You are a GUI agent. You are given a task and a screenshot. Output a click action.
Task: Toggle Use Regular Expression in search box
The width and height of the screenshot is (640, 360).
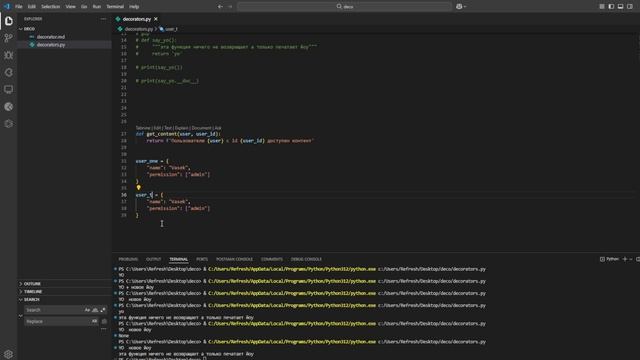[103, 310]
